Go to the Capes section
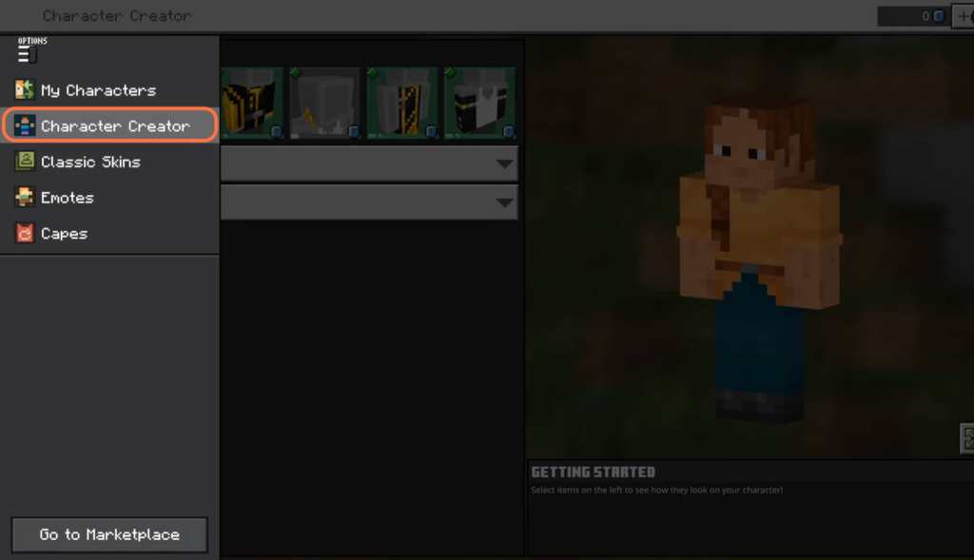 click(x=109, y=234)
